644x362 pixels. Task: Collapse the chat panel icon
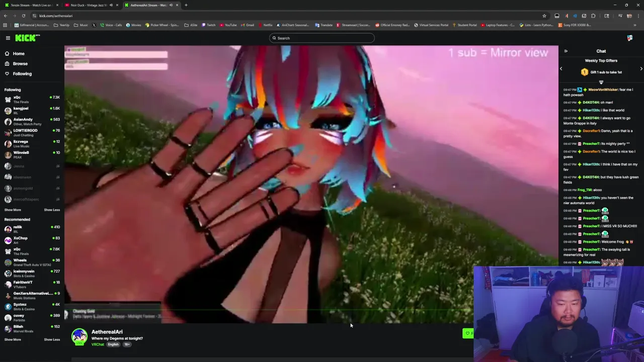click(x=566, y=51)
